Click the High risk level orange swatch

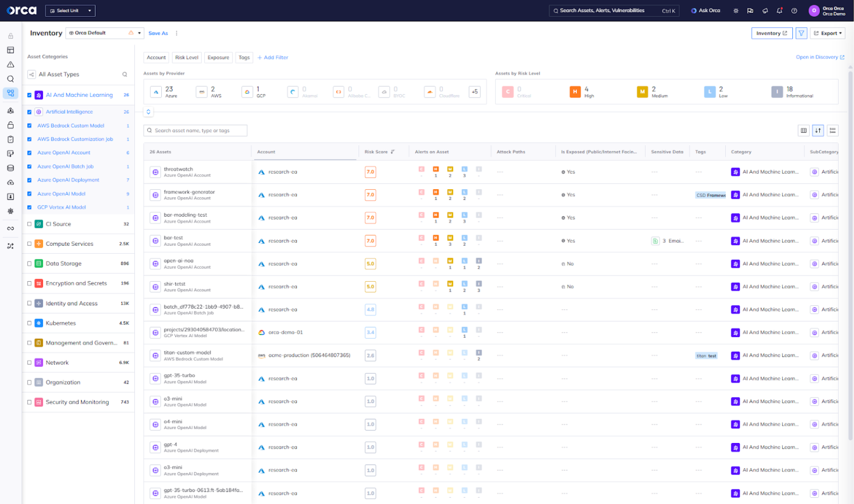click(x=575, y=92)
